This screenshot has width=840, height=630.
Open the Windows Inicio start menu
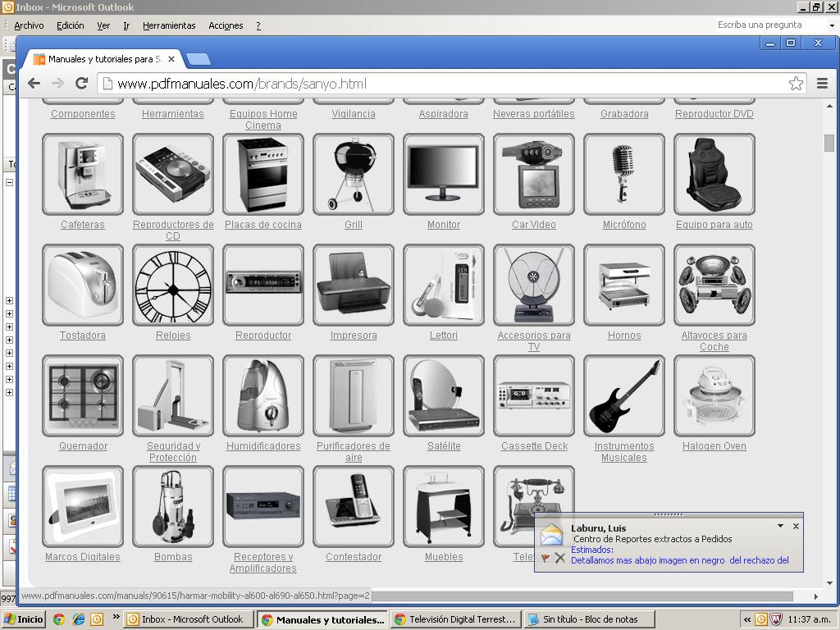pyautogui.click(x=24, y=619)
